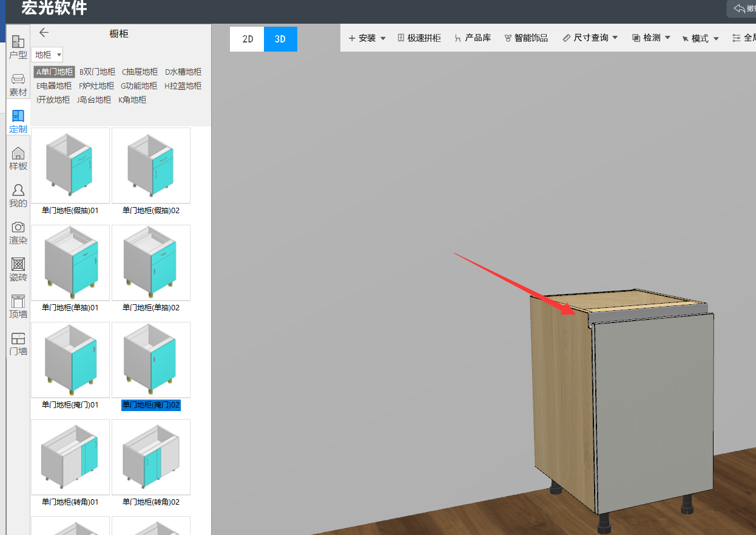Choose the 单门地柜(转角)01 cabinet thumbnail
Image resolution: width=756 pixels, height=535 pixels.
point(70,457)
